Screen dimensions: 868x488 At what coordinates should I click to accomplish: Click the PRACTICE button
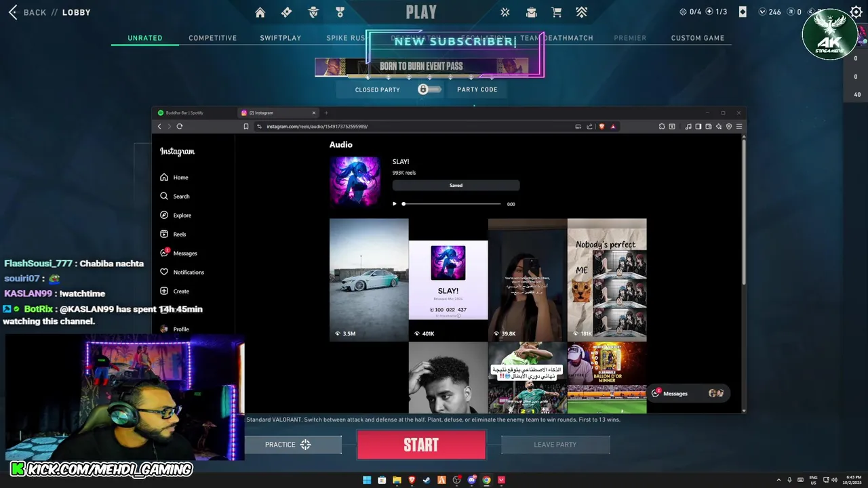[293, 445]
